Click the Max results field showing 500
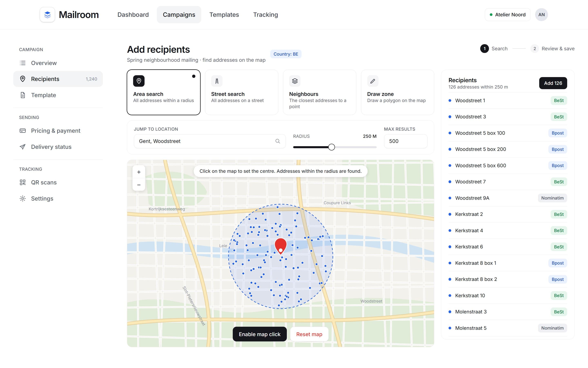This screenshot has width=588, height=368. point(405,141)
